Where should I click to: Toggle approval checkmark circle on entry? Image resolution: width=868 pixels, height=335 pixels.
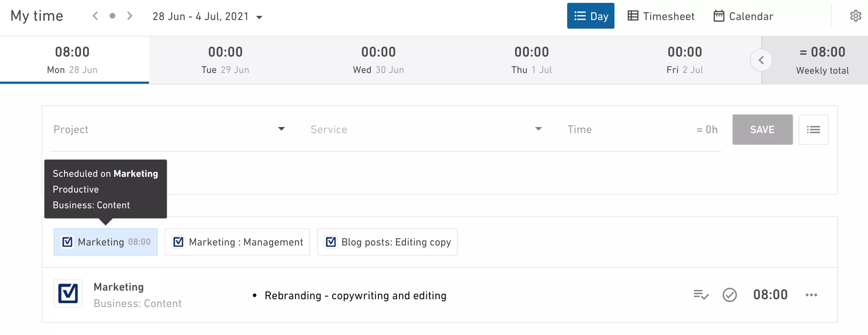coord(729,295)
